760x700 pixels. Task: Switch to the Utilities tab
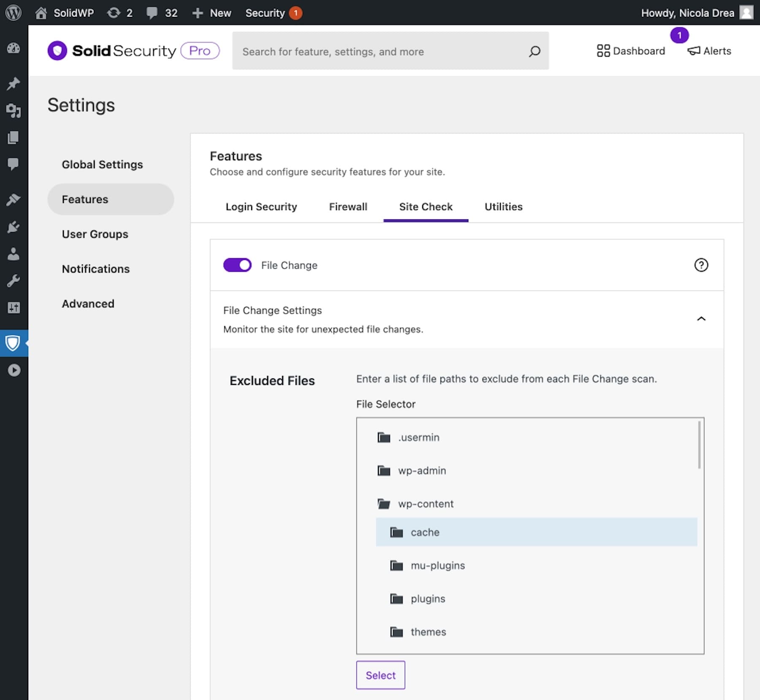pos(503,207)
